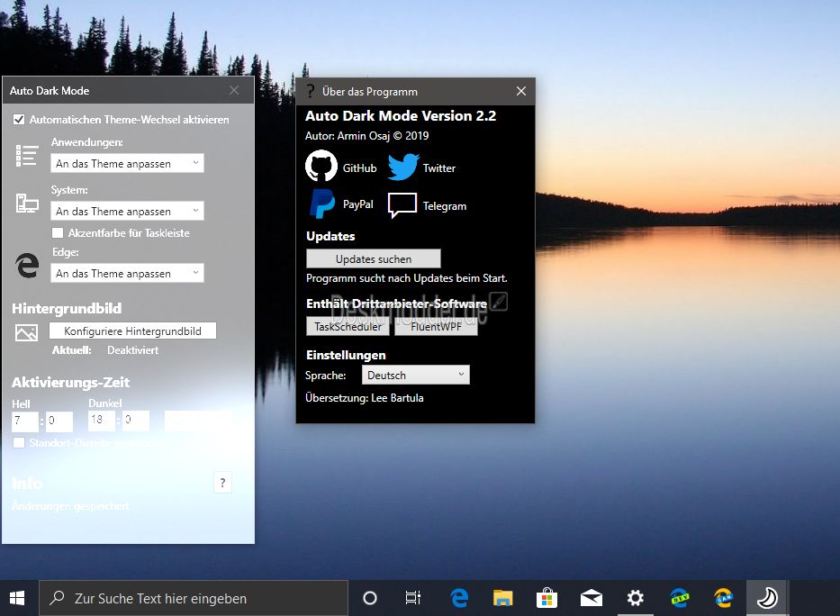Focus the Dunkel hour field showing 18
Screen dimensions: 840x616
click(102, 420)
